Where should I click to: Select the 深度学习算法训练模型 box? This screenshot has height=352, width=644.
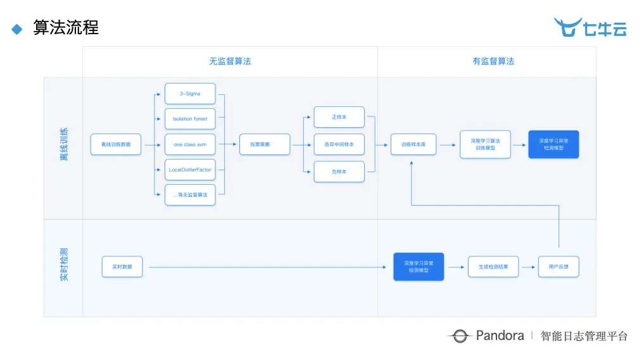485,144
